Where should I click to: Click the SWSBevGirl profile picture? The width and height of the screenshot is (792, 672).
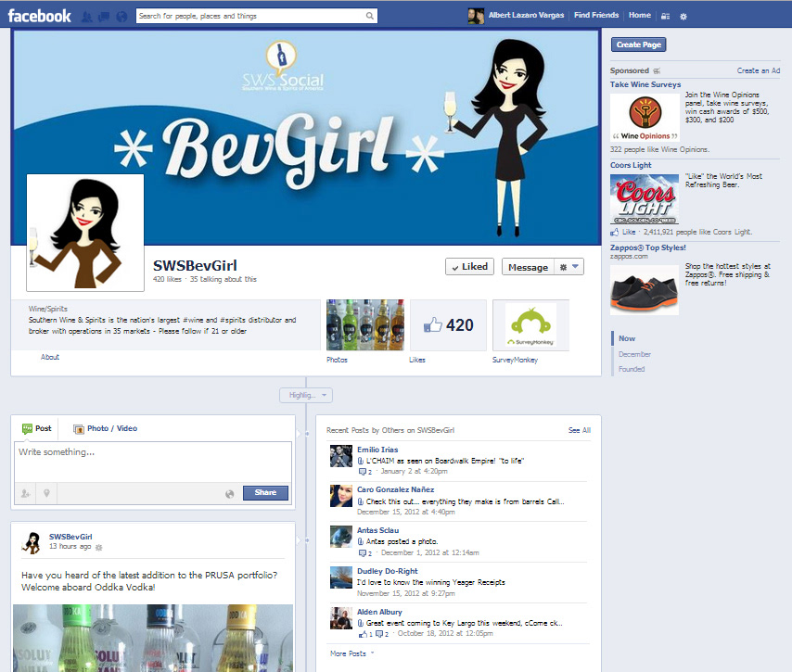pyautogui.click(x=85, y=233)
